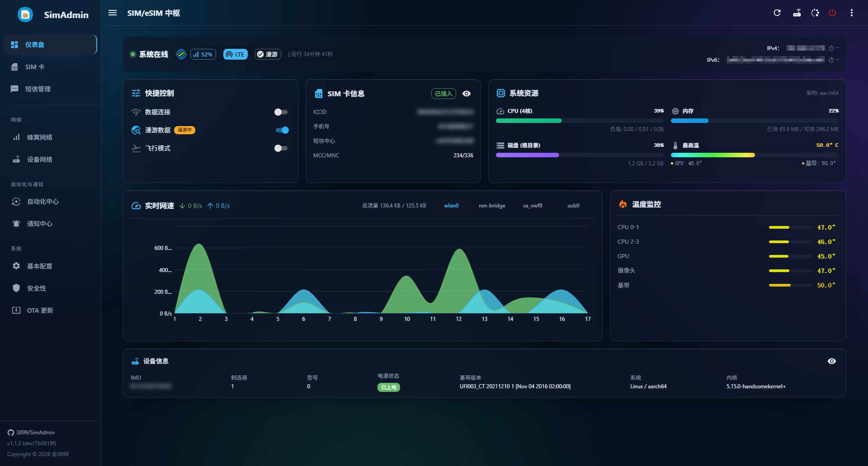Image resolution: width=868 pixels, height=466 pixels.
Task: Click the 漫游中 orange badge
Action: tap(184, 130)
